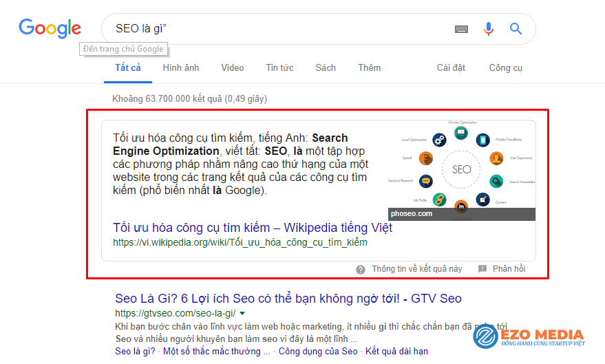Click the 'Phản hồi' feedback link
The height and width of the screenshot is (364, 605).
tap(509, 269)
